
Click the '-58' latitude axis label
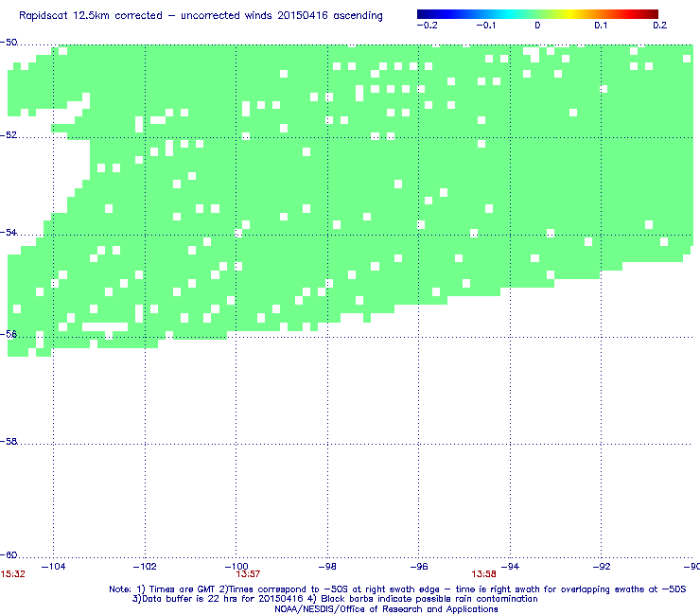pos(9,441)
